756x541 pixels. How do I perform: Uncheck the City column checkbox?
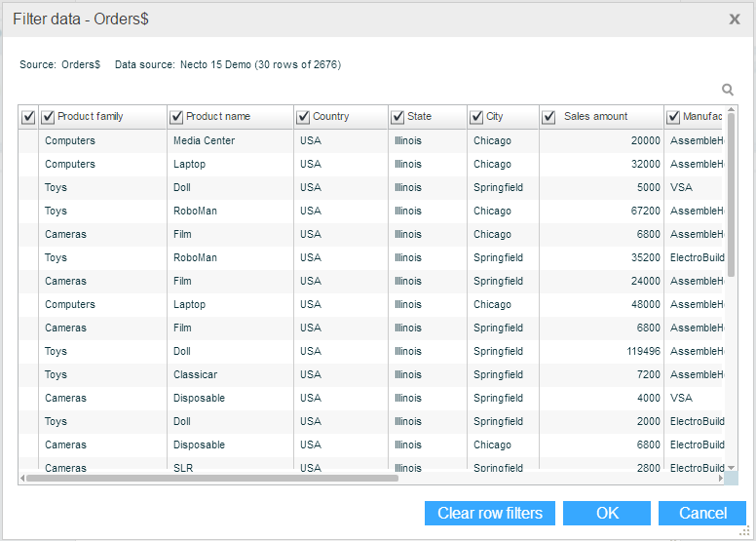pos(476,117)
